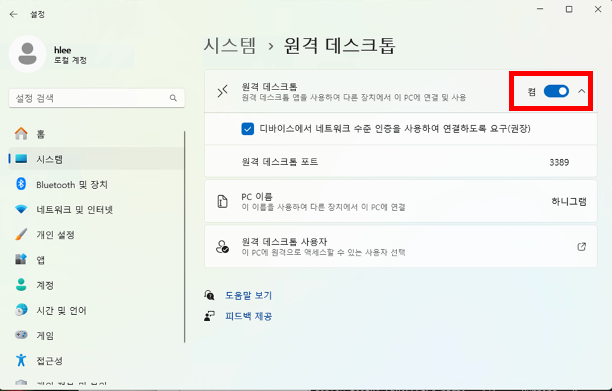This screenshot has height=391, width=612.
Task: Click the Bluetooth icon
Action: pyautogui.click(x=21, y=184)
